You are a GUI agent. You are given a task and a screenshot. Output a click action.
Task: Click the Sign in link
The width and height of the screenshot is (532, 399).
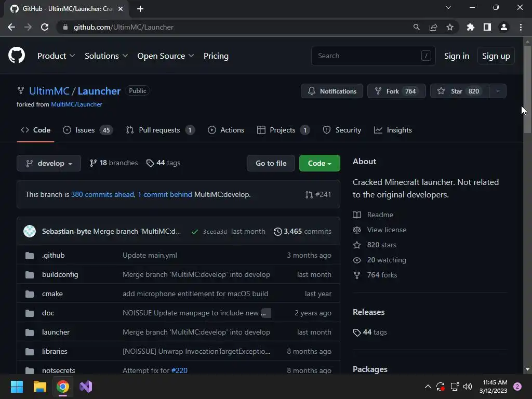pos(457,56)
